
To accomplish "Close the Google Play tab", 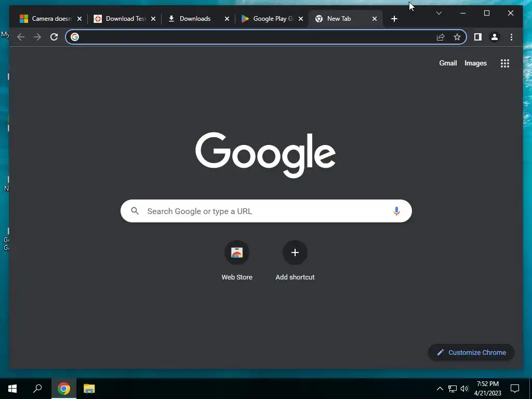I will click(301, 19).
